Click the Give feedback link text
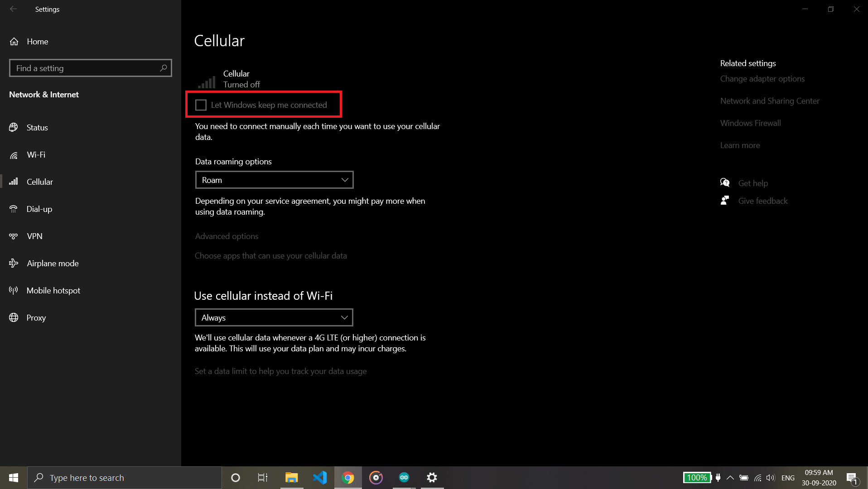The image size is (868, 489). point(763,201)
